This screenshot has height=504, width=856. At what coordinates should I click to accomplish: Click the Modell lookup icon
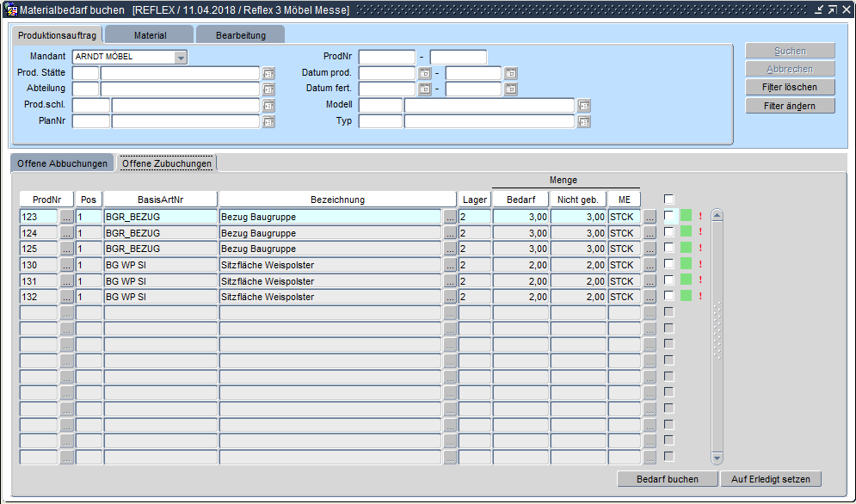(584, 106)
